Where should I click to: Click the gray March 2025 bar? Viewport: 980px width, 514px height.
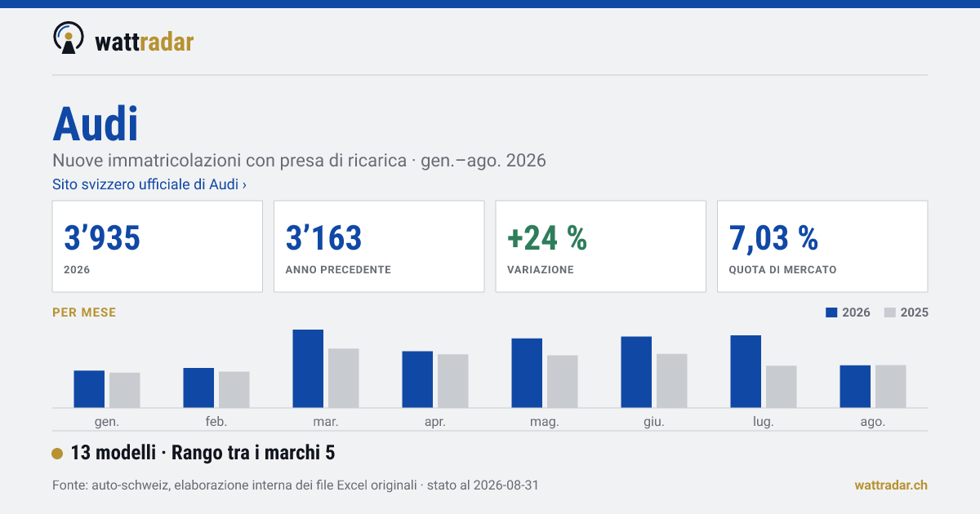tap(344, 379)
